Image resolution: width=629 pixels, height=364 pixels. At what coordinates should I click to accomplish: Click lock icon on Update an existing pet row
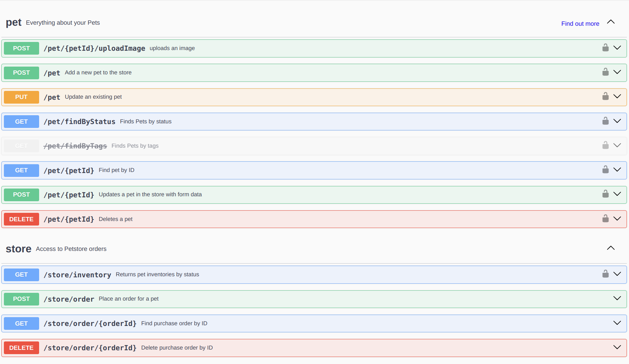[x=605, y=96]
